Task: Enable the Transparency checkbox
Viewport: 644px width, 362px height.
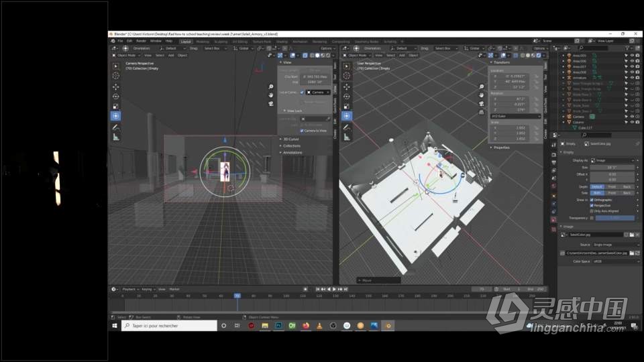Action: 592,218
